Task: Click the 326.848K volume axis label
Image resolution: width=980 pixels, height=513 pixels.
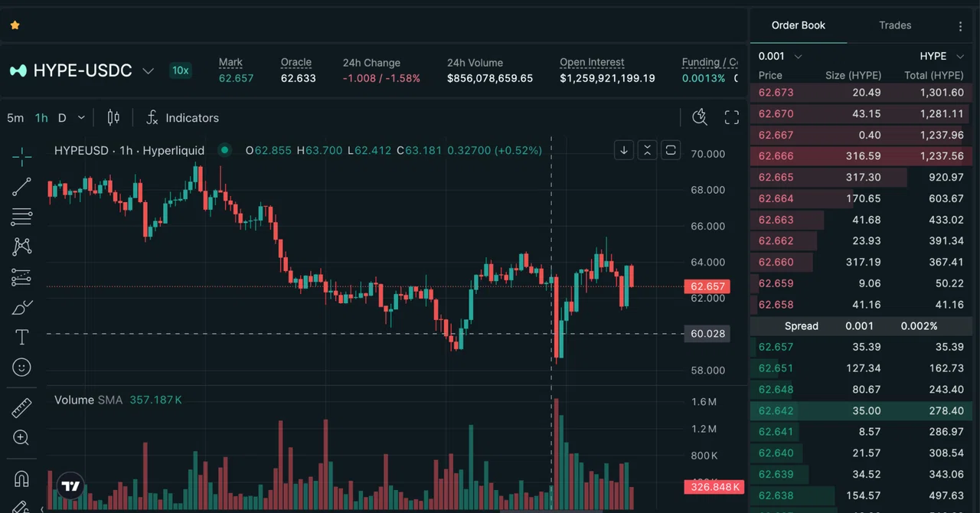Action: [714, 487]
